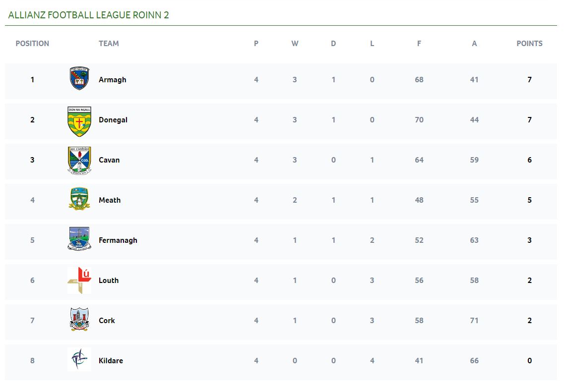Image resolution: width=569 pixels, height=392 pixels.
Task: Click Cavan's points total of 6
Action: (529, 160)
